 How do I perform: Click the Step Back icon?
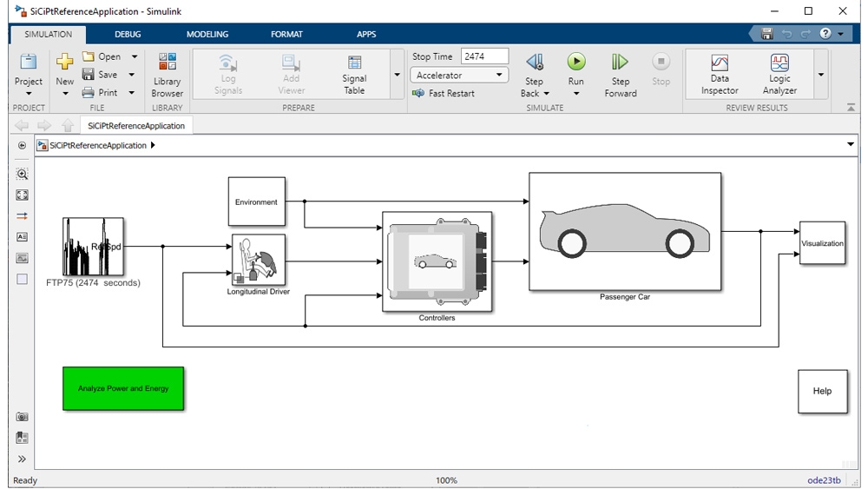(x=535, y=63)
